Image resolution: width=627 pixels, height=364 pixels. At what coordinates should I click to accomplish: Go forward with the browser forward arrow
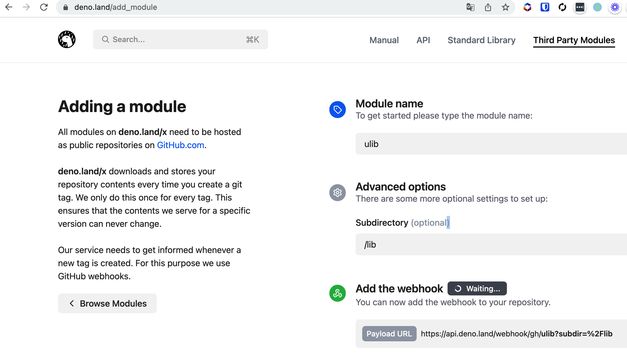click(x=26, y=7)
